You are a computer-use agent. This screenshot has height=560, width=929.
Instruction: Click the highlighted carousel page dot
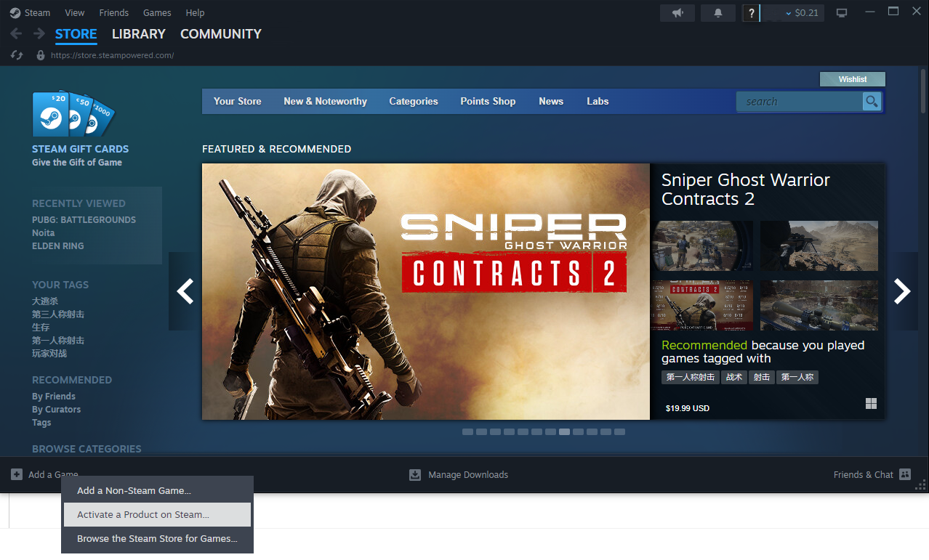coord(564,432)
